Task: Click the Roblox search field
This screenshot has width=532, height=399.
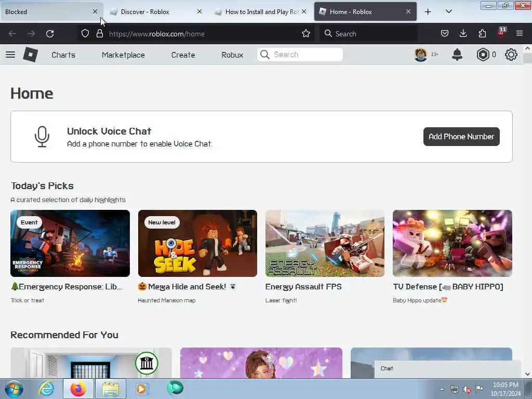Action: pos(300,55)
